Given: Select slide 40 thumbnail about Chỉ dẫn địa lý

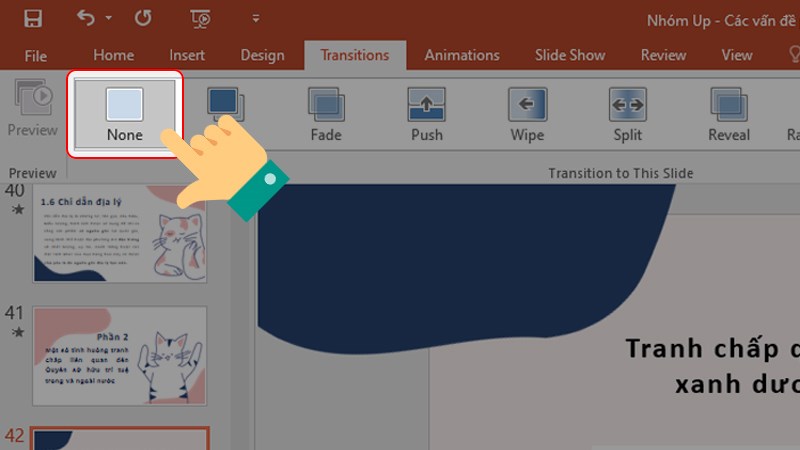Looking at the screenshot, I should [x=119, y=235].
